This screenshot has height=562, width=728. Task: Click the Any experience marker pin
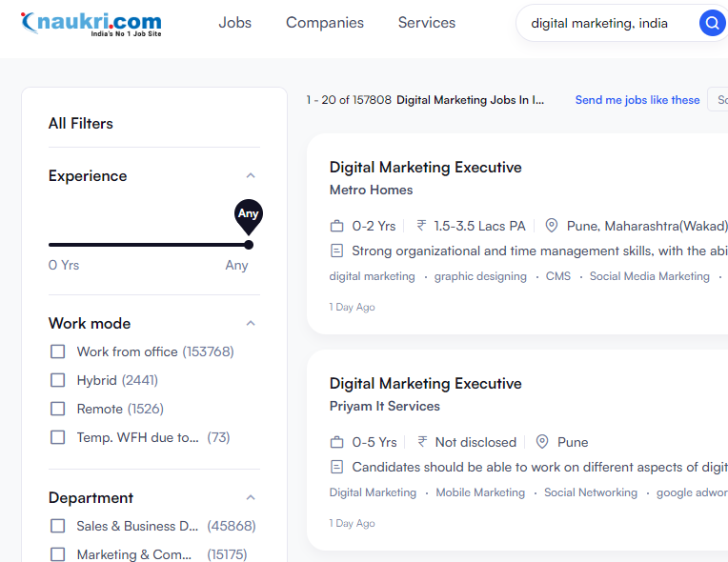[x=249, y=216]
